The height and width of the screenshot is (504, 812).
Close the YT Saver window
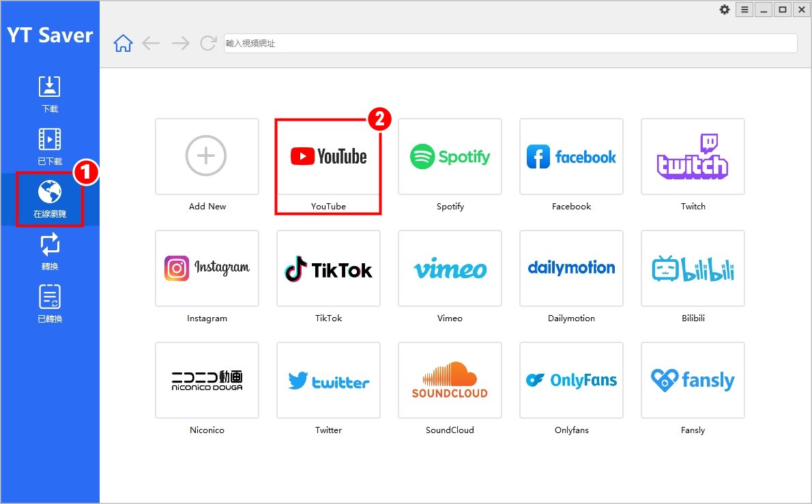click(x=802, y=10)
